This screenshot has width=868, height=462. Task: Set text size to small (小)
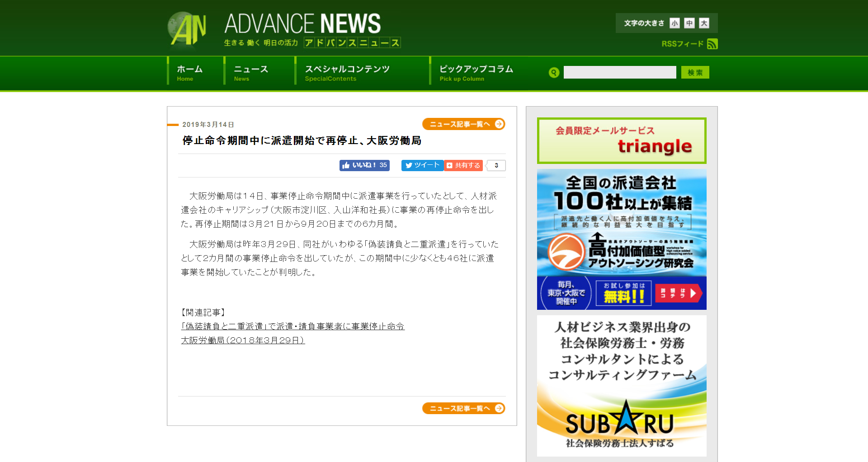[x=675, y=23]
